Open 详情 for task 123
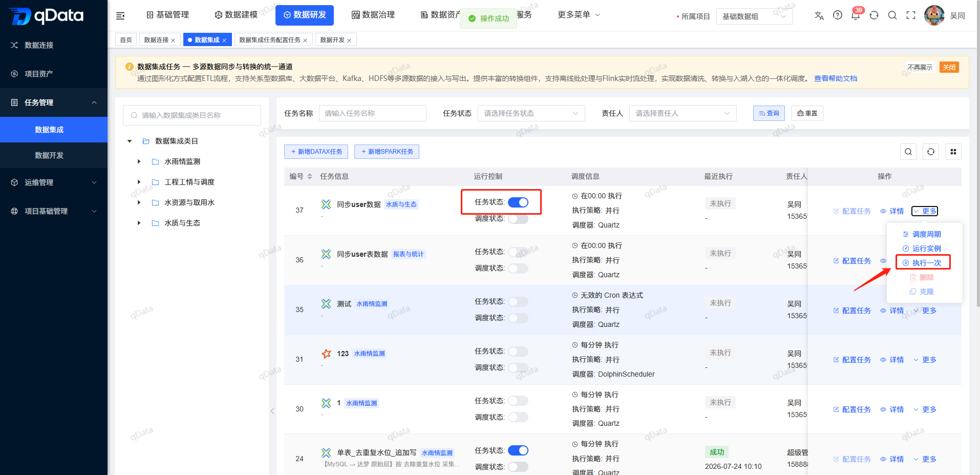Image resolution: width=980 pixels, height=475 pixels. (x=892, y=360)
